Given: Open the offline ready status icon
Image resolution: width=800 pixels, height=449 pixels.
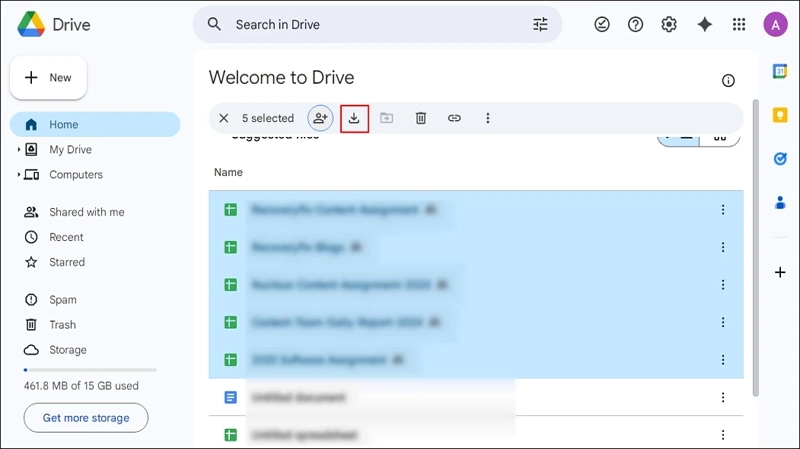Looking at the screenshot, I should point(602,24).
